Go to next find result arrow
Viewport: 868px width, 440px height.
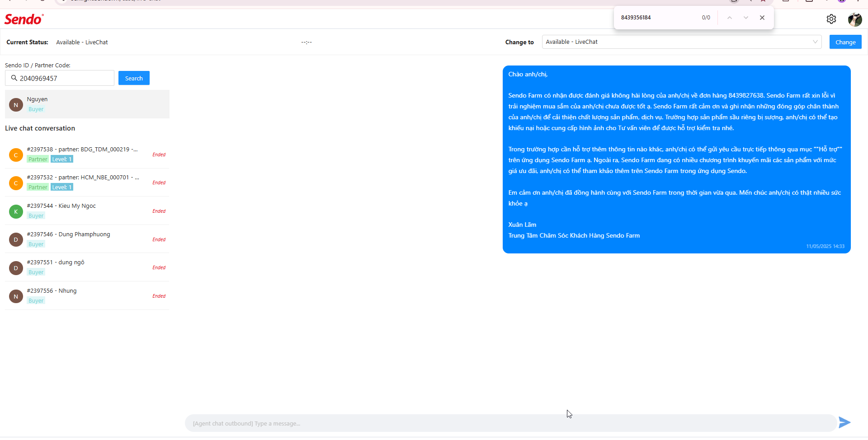[x=745, y=18]
